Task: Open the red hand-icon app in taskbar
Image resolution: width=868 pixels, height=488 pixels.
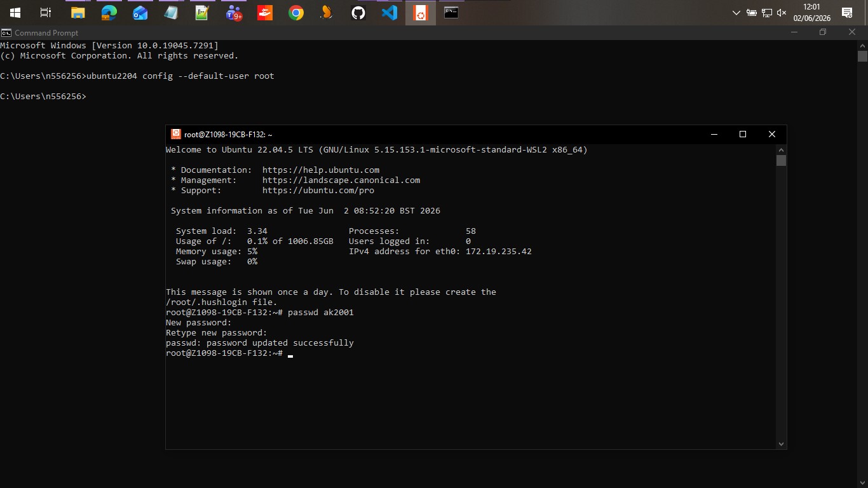Action: pos(264,13)
